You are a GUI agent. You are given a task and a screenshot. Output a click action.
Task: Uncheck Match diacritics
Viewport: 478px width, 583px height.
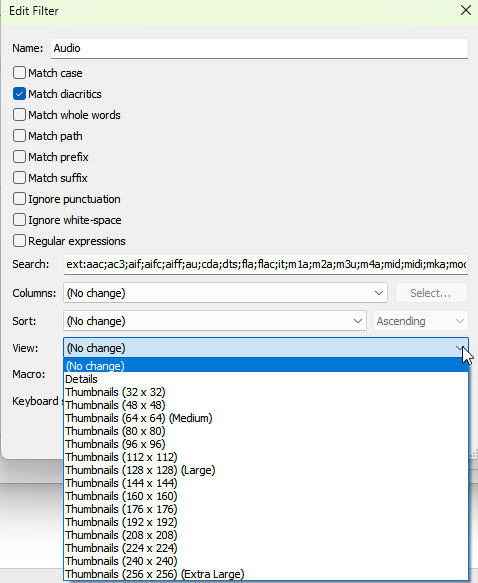coord(19,94)
